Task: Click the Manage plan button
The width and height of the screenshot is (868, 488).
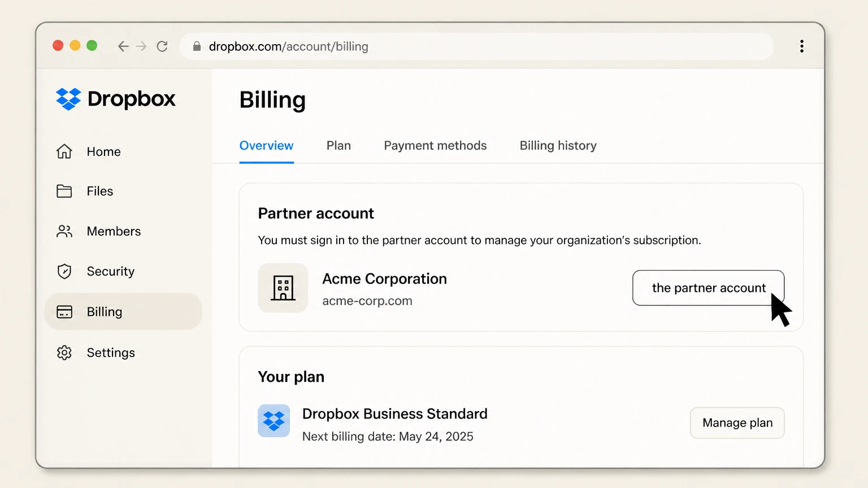Action: click(737, 422)
